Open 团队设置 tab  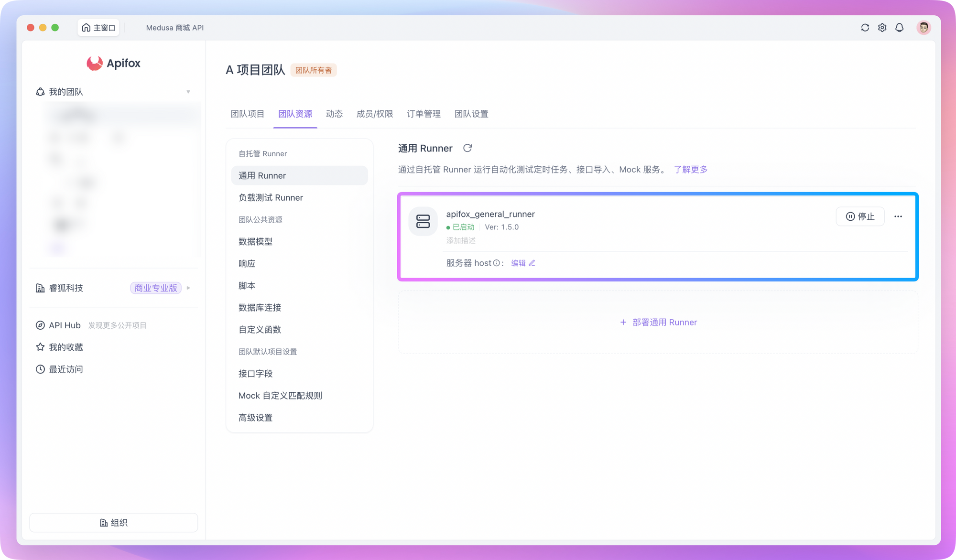pos(471,114)
